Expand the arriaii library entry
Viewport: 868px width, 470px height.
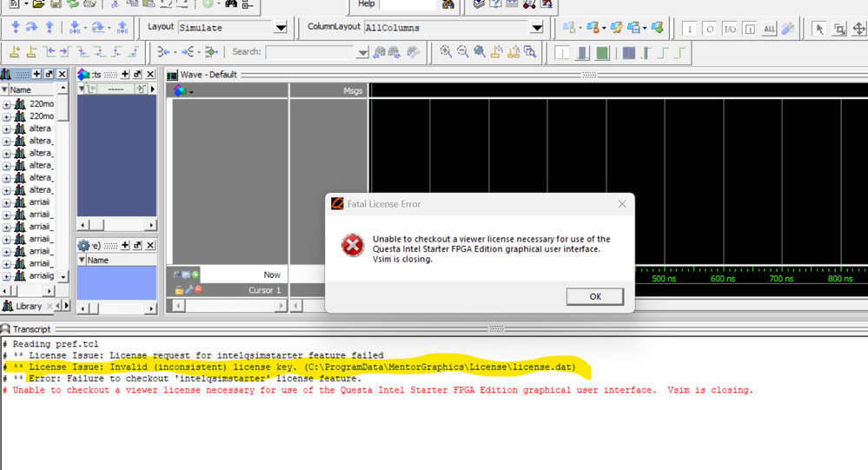pyautogui.click(x=6, y=202)
